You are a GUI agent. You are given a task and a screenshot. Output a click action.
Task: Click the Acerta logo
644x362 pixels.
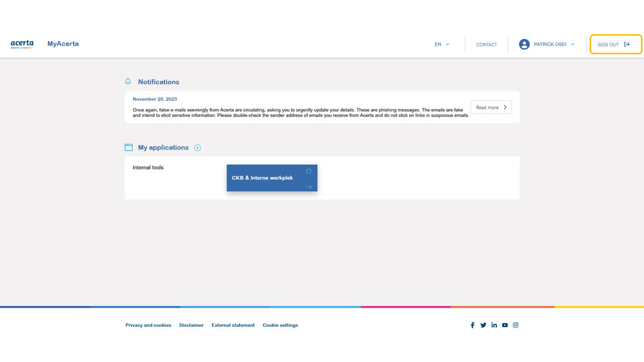click(x=22, y=44)
